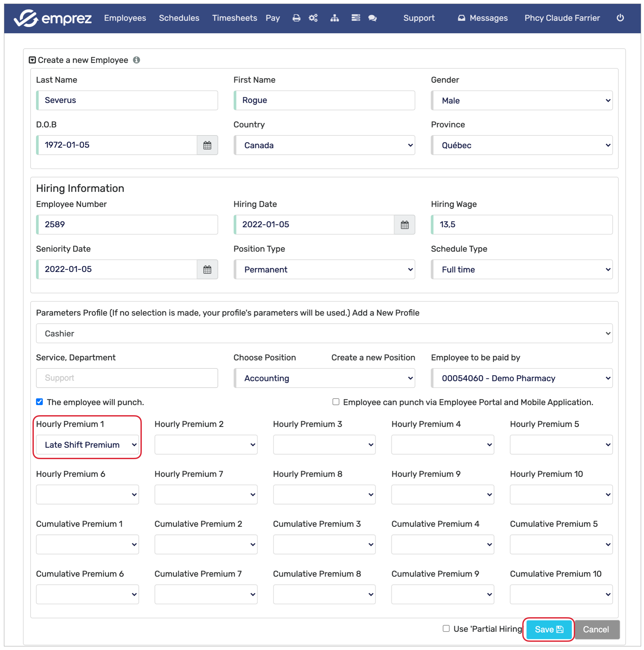Open D.O.B calendar picker icon
The height and width of the screenshot is (650, 644).
[x=207, y=145]
